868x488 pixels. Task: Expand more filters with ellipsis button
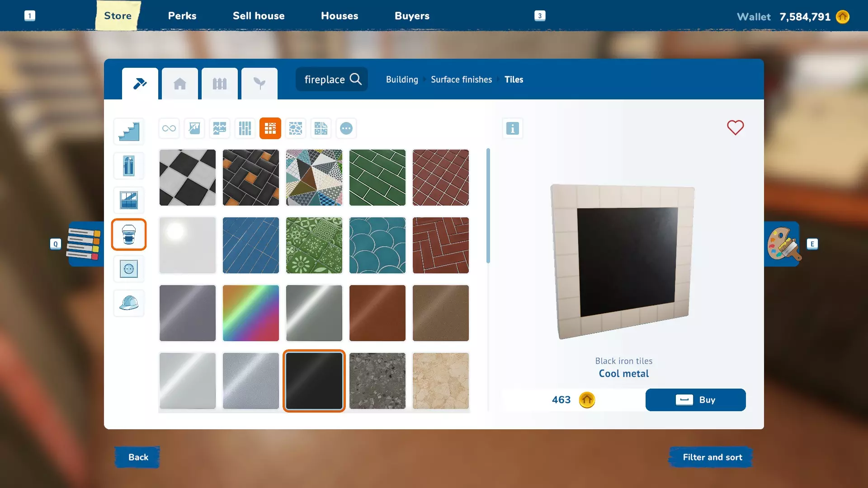pos(346,128)
